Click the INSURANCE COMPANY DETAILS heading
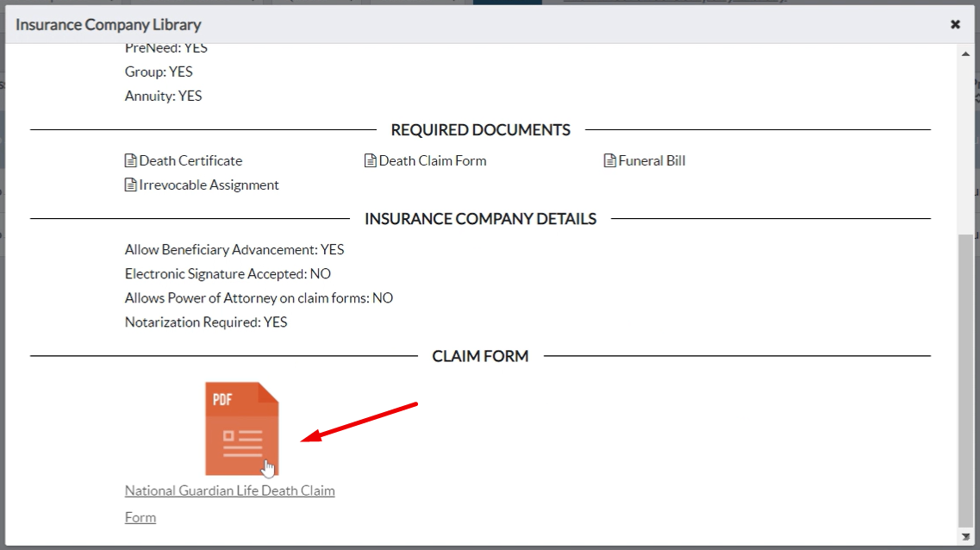This screenshot has width=980, height=550. click(480, 218)
